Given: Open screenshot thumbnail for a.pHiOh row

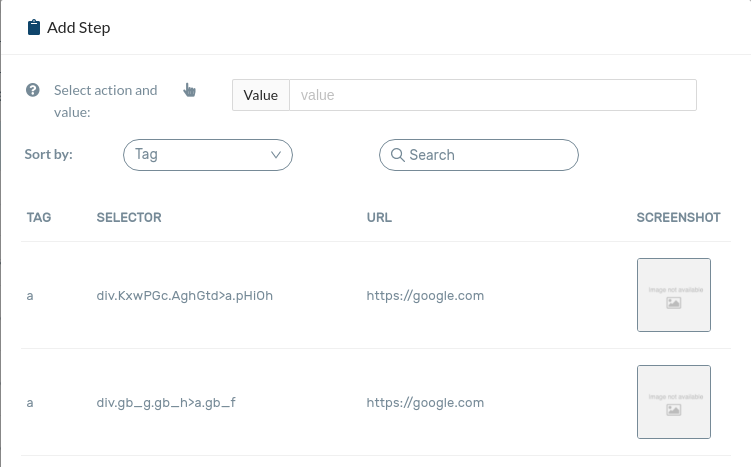Looking at the screenshot, I should [x=673, y=295].
